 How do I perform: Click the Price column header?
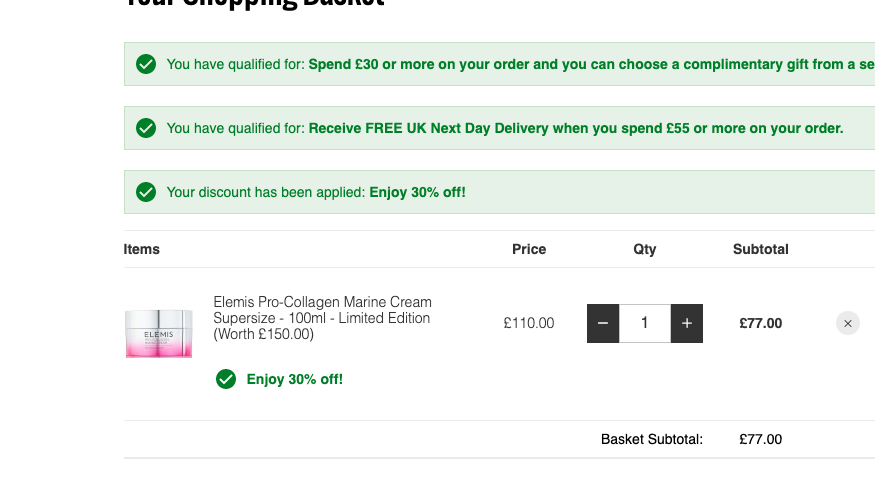(529, 249)
